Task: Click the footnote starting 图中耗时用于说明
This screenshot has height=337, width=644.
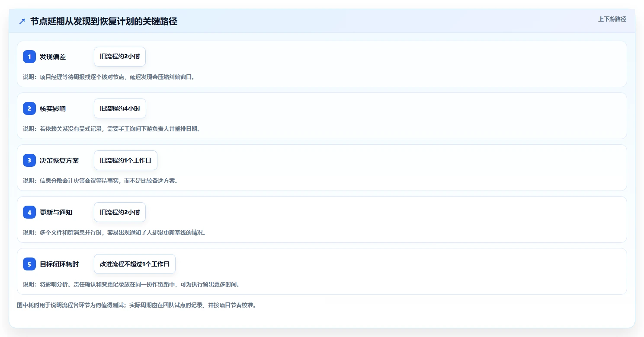Action: tap(137, 305)
